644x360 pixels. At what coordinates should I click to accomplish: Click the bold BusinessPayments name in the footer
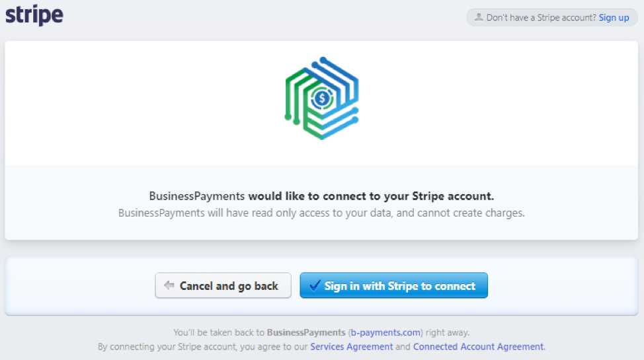pyautogui.click(x=306, y=332)
